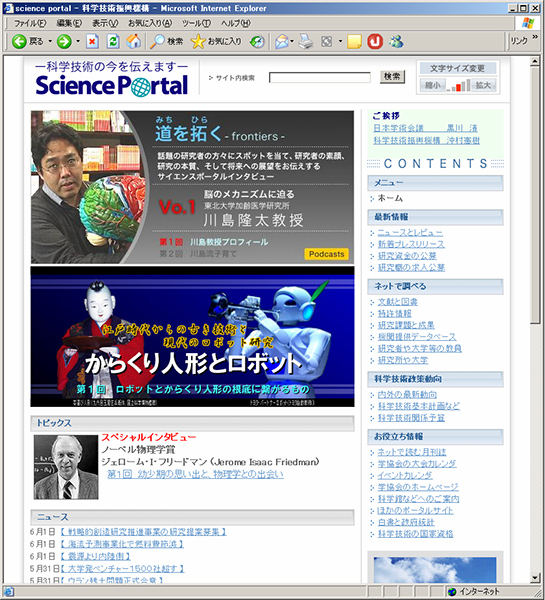This screenshot has height=600, width=545.
Task: Open news link 戦略的創造研究推進事業の研究提案募集
Action: 144,532
